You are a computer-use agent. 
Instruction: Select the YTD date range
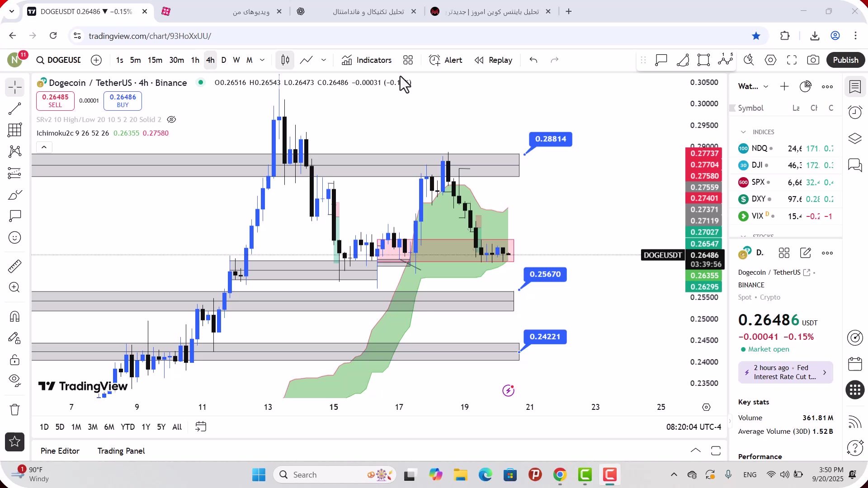click(127, 427)
